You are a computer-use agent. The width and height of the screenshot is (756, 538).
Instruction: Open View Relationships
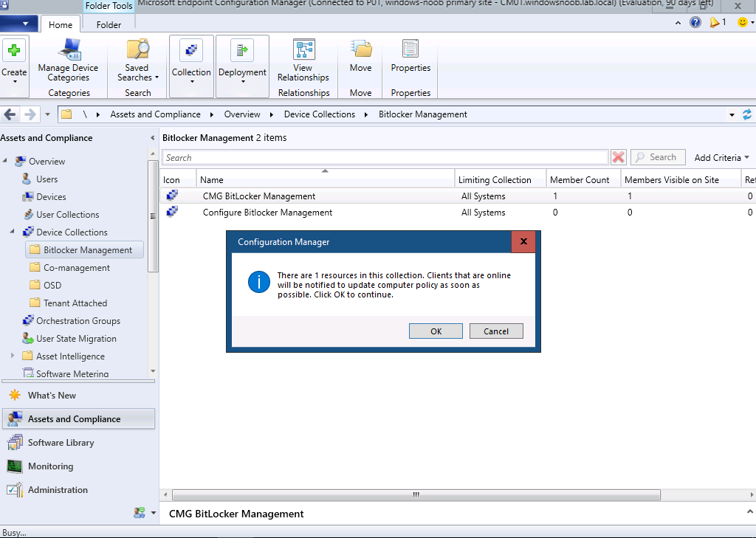pos(303,61)
